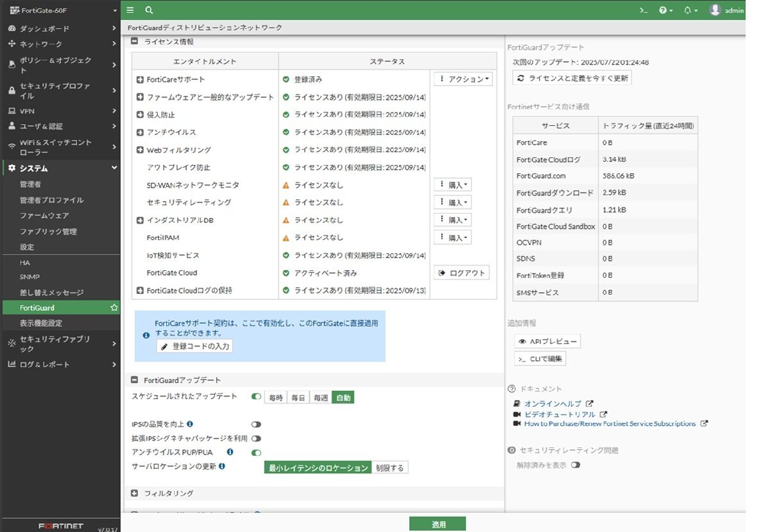Click the オンラインヘルプ external link icon
This screenshot has width=770, height=532.
[590, 404]
